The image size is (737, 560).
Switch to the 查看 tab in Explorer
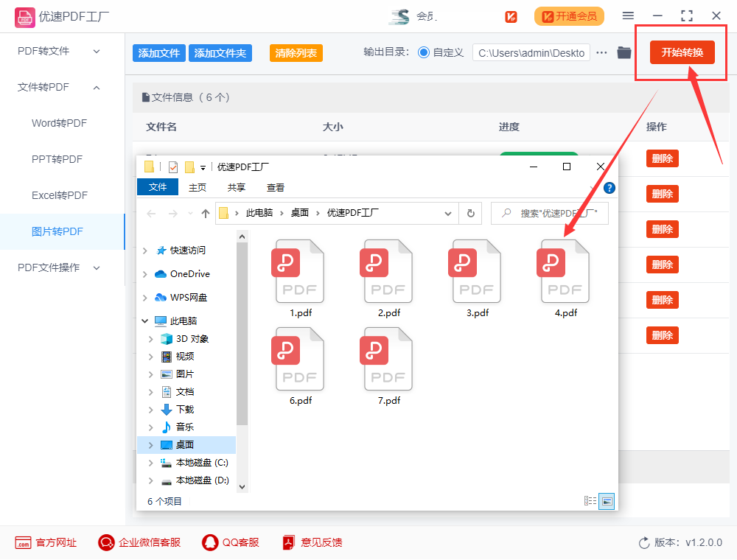(x=275, y=186)
